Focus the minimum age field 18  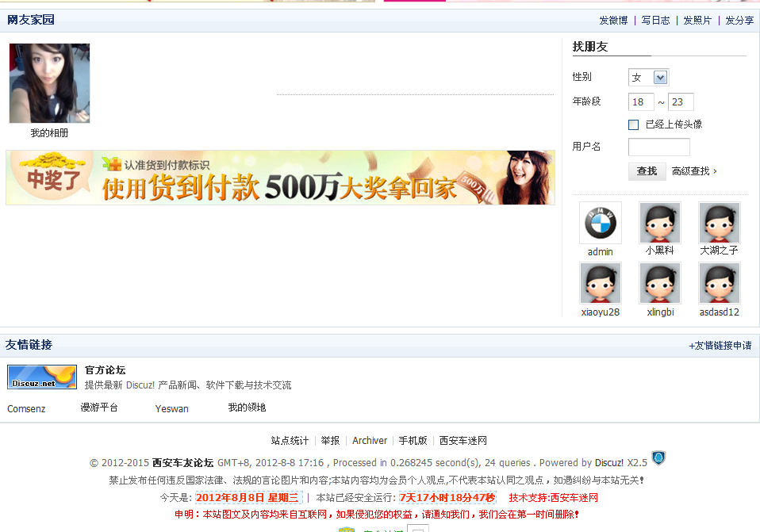coord(641,101)
